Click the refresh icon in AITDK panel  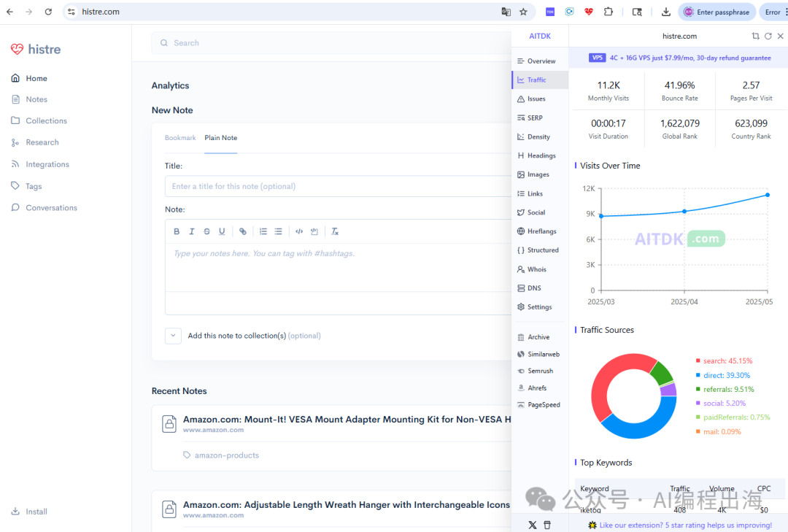point(768,36)
